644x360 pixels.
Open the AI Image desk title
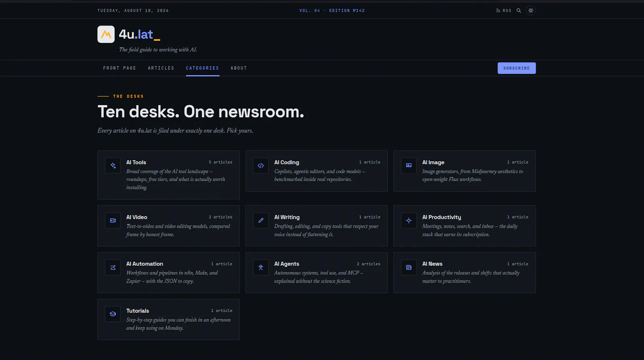[433, 162]
